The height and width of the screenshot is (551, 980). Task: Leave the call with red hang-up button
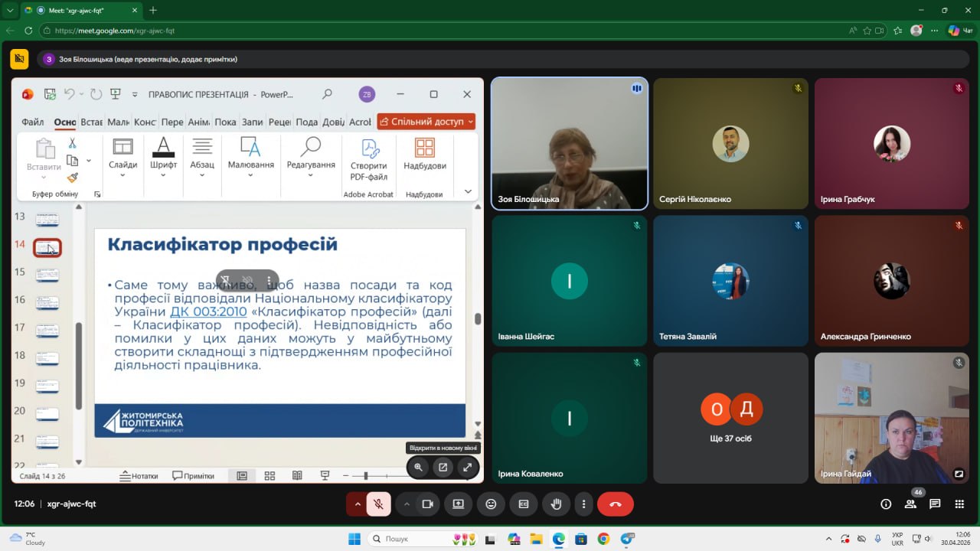tap(616, 504)
